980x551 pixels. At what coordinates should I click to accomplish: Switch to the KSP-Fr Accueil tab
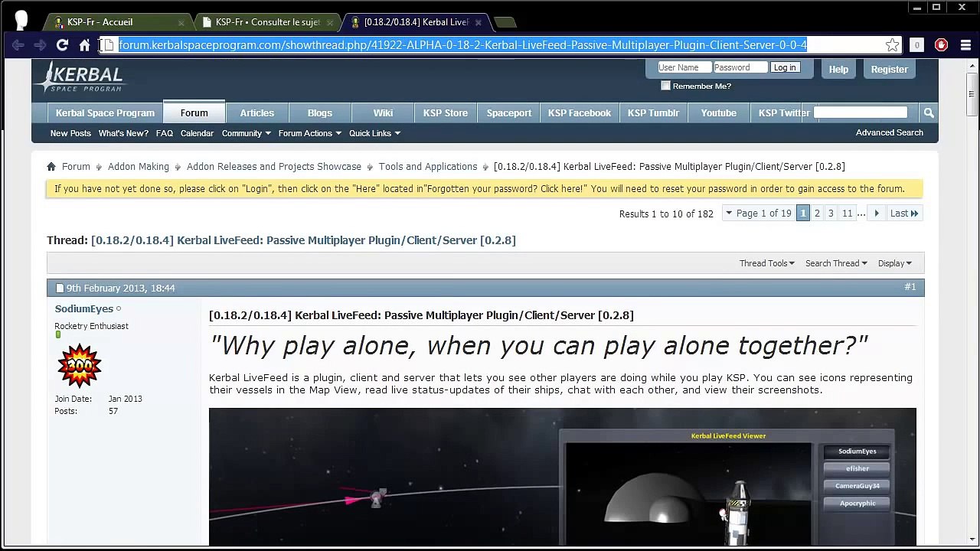[x=116, y=22]
